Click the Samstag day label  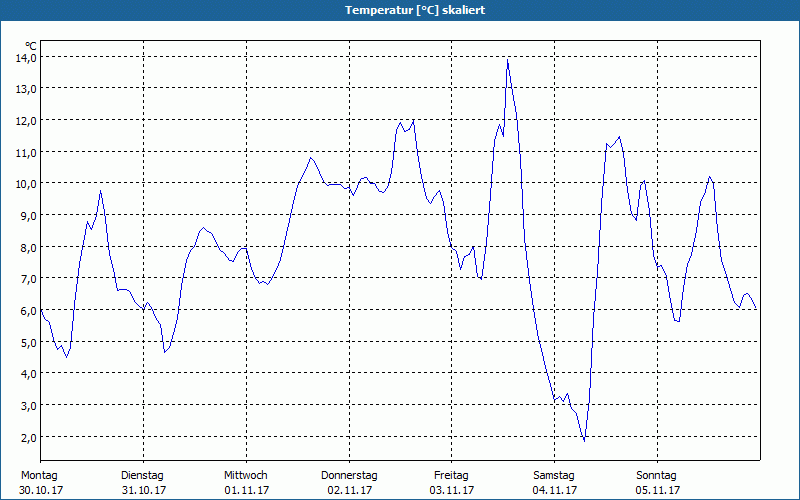[x=554, y=476]
